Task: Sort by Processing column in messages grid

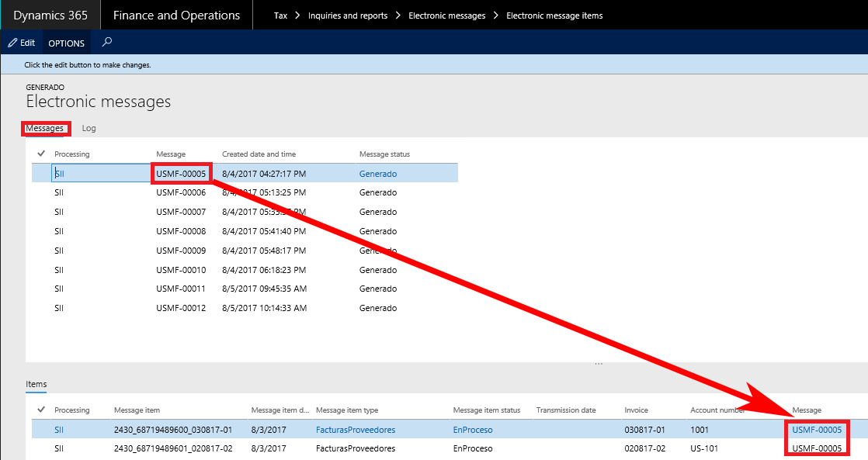Action: click(72, 154)
